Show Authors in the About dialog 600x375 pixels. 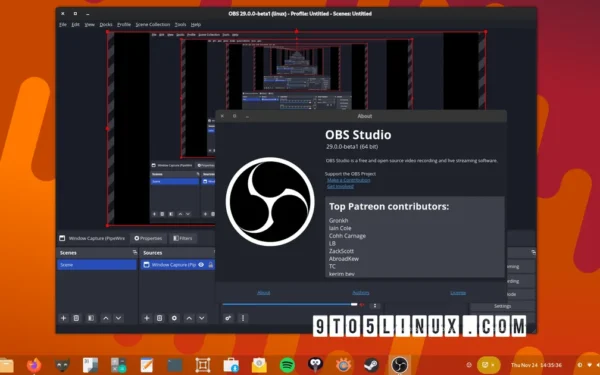click(360, 293)
